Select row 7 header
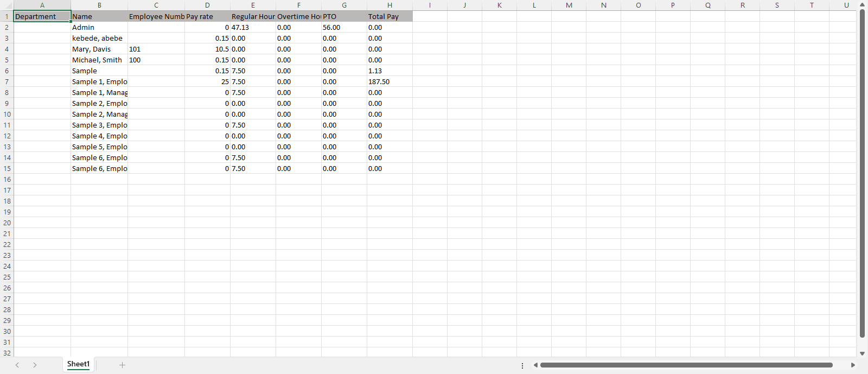Image resolution: width=868 pixels, height=374 pixels. click(x=7, y=81)
